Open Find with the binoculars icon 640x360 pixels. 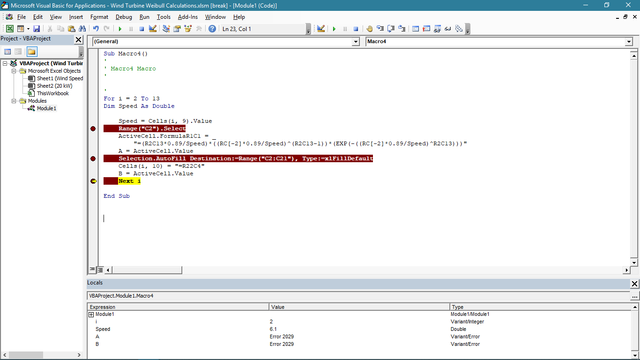pos(82,29)
